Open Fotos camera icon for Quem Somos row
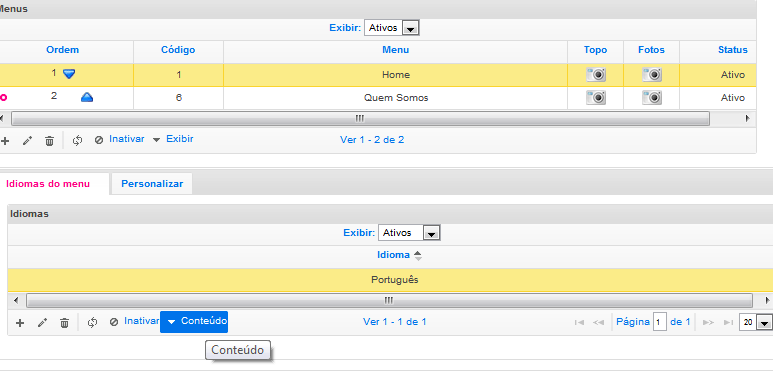This screenshot has width=773, height=371. point(652,98)
